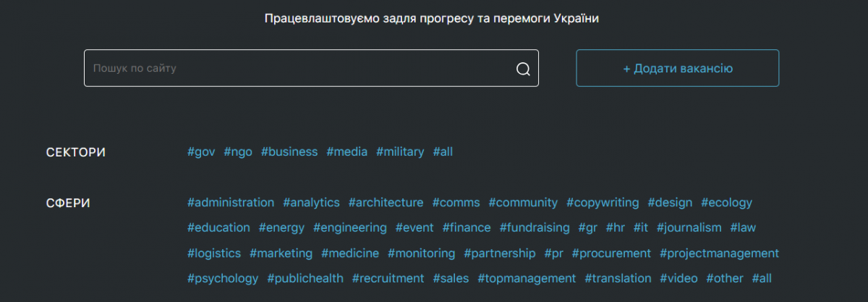Choose the #business sector tag
This screenshot has height=302, width=868.
click(x=289, y=152)
